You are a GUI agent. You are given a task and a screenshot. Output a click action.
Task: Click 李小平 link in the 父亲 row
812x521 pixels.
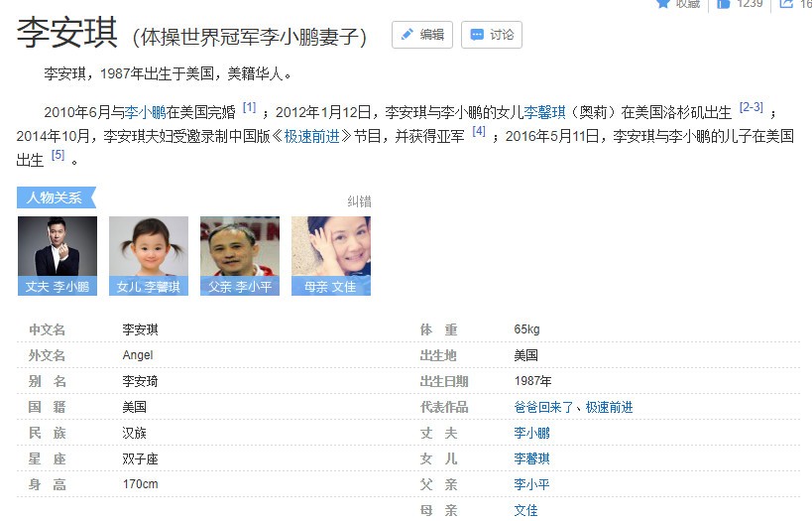[531, 484]
